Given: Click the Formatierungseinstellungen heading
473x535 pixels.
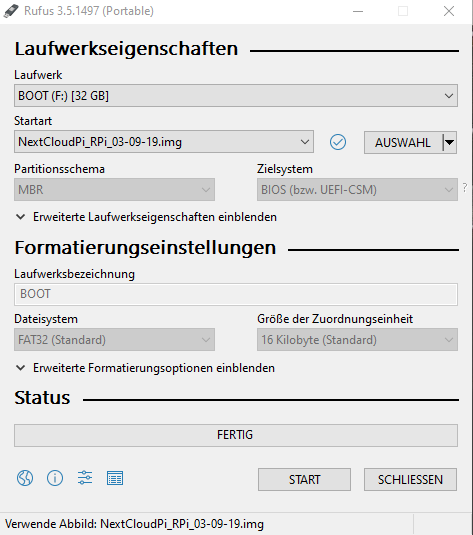Looking at the screenshot, I should [145, 248].
